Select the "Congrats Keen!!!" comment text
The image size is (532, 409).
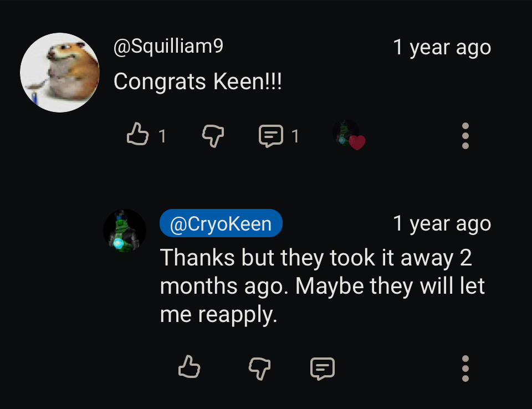(198, 82)
